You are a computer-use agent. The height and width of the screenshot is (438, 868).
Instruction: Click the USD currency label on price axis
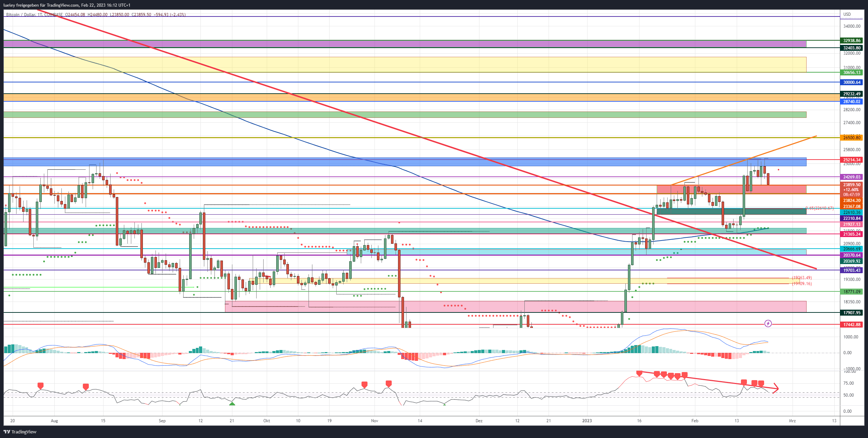847,14
